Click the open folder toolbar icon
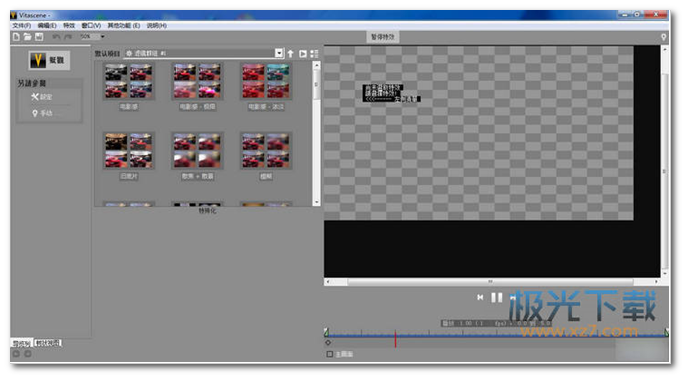The height and width of the screenshot is (375, 682). [27, 37]
